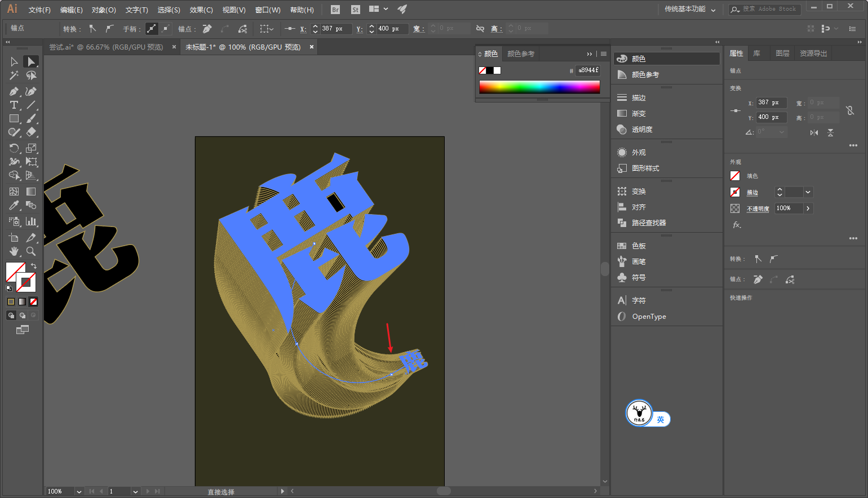Image resolution: width=868 pixels, height=498 pixels.
Task: Select the Eraser tool
Action: 31,132
